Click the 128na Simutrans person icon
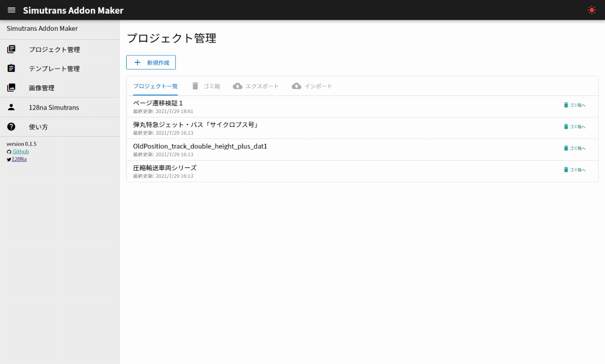This screenshot has width=605, height=364. coord(11,107)
